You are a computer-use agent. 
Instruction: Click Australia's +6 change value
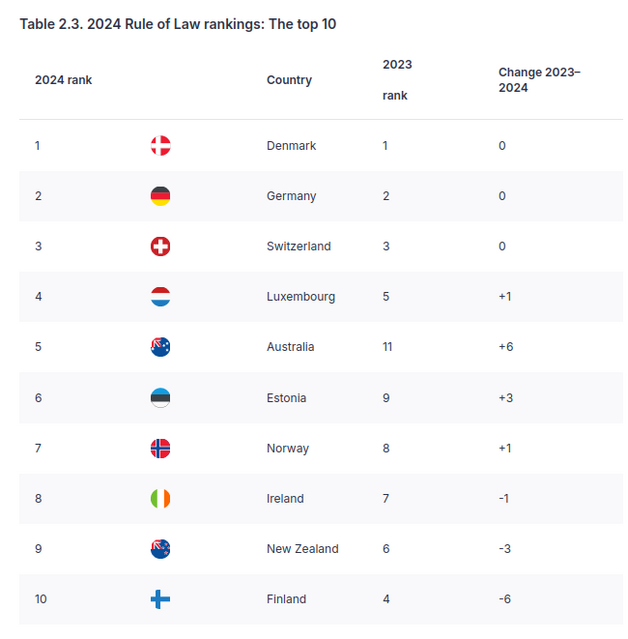point(506,347)
